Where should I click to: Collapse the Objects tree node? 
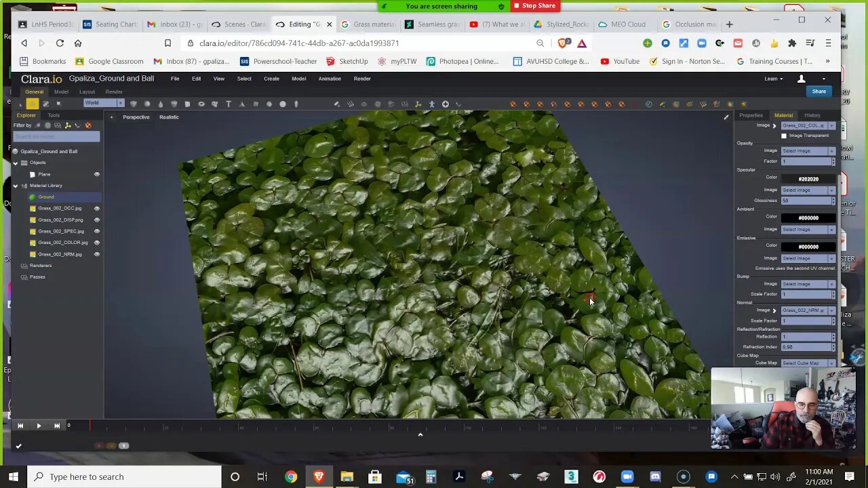[16, 163]
